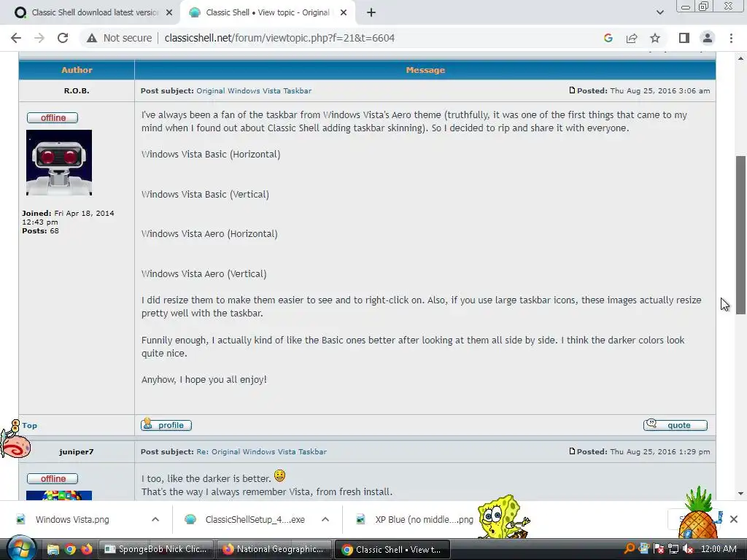Click the Windows Vista Aero (Vertical) text
Image resolution: width=747 pixels, height=560 pixels.
204,274
